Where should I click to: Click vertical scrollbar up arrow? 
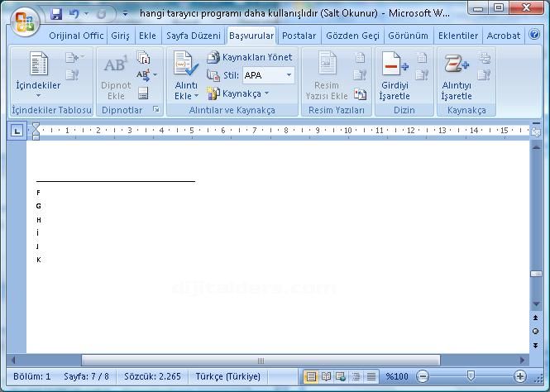tap(536, 147)
